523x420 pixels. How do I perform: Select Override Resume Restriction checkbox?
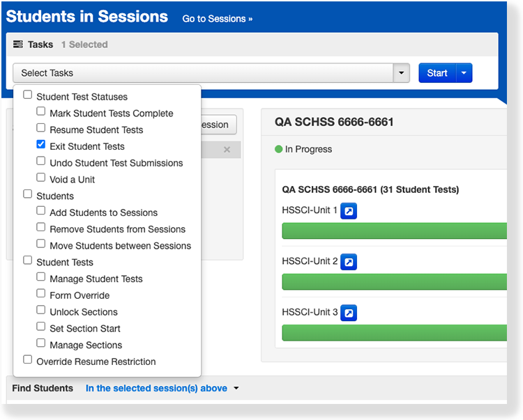[28, 361]
